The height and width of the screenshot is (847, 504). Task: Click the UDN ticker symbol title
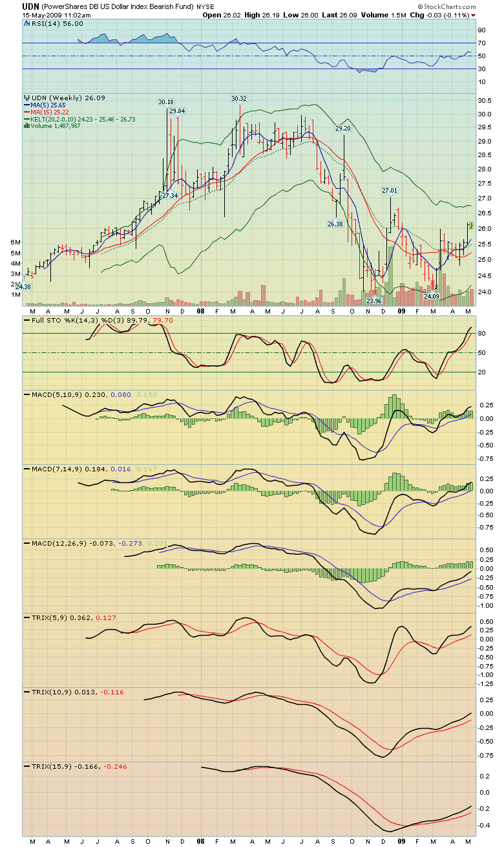pyautogui.click(x=32, y=6)
